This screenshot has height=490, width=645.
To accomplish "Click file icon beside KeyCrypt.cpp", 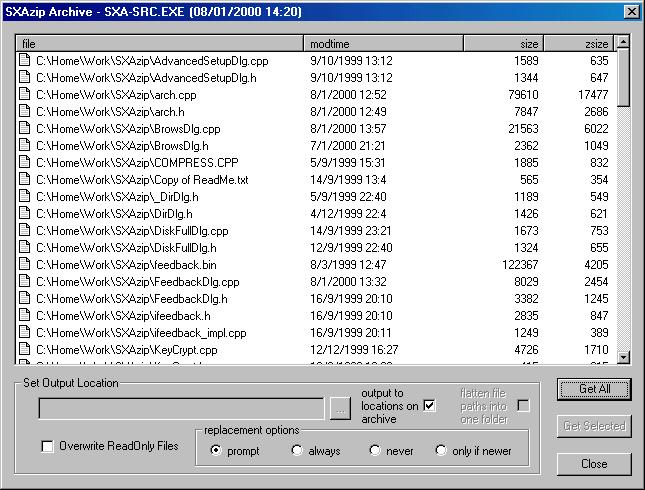I will (x=25, y=350).
